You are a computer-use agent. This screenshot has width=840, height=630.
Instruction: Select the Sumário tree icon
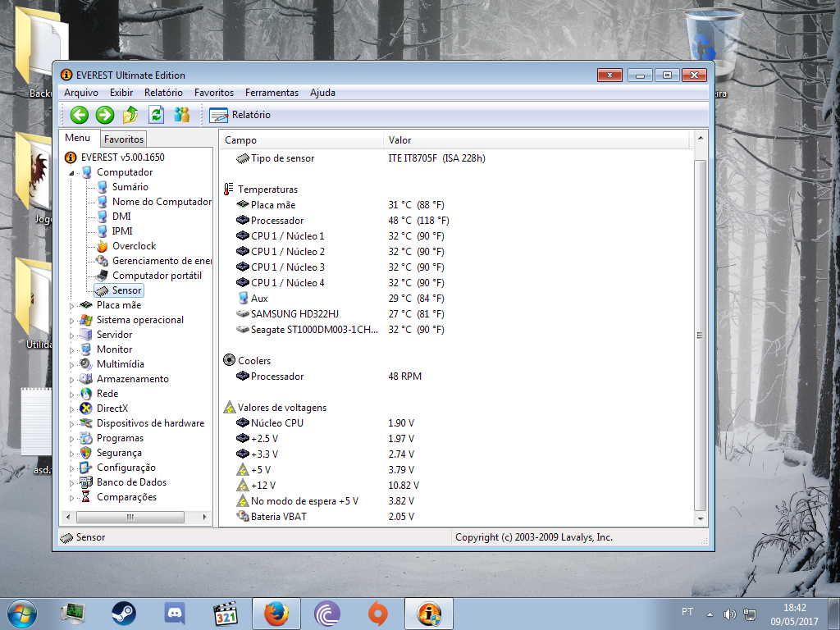tap(102, 187)
